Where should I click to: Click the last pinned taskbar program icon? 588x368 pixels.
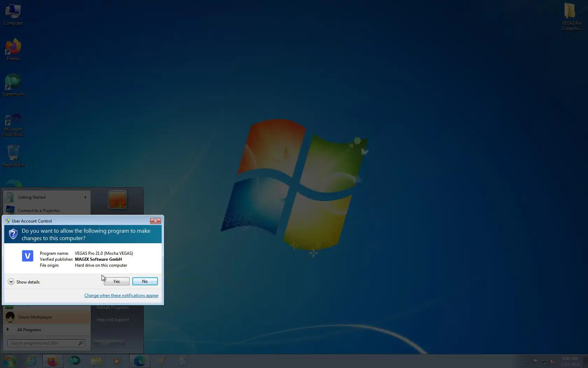tap(183, 361)
